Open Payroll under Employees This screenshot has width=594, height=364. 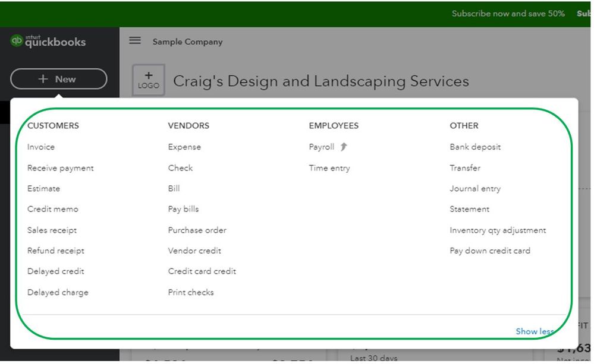[322, 147]
